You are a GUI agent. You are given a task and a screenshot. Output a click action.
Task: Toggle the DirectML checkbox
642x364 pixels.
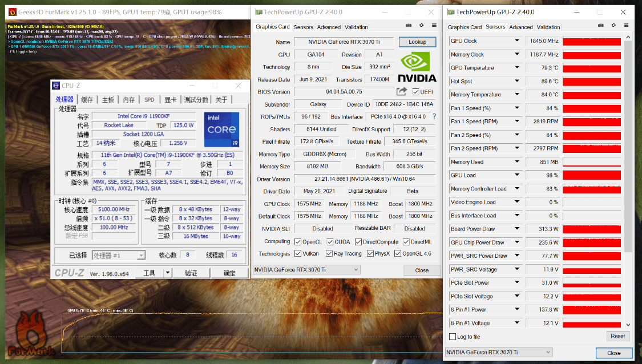406,242
